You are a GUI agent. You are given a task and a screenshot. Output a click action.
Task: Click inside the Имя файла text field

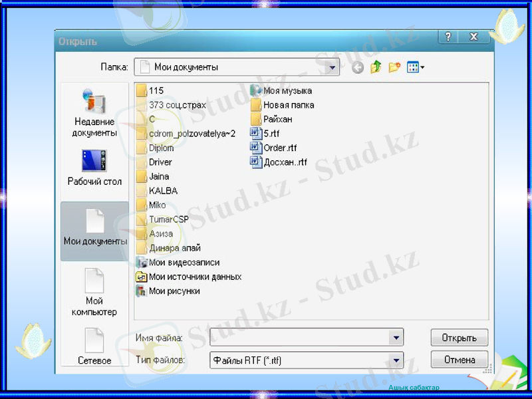[x=299, y=338]
